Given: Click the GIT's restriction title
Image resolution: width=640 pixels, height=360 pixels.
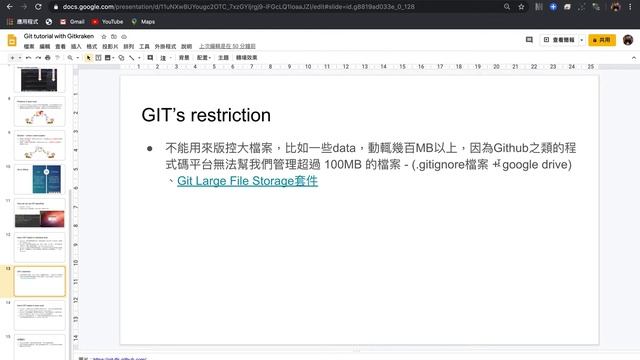Looking at the screenshot, I should pos(206,115).
